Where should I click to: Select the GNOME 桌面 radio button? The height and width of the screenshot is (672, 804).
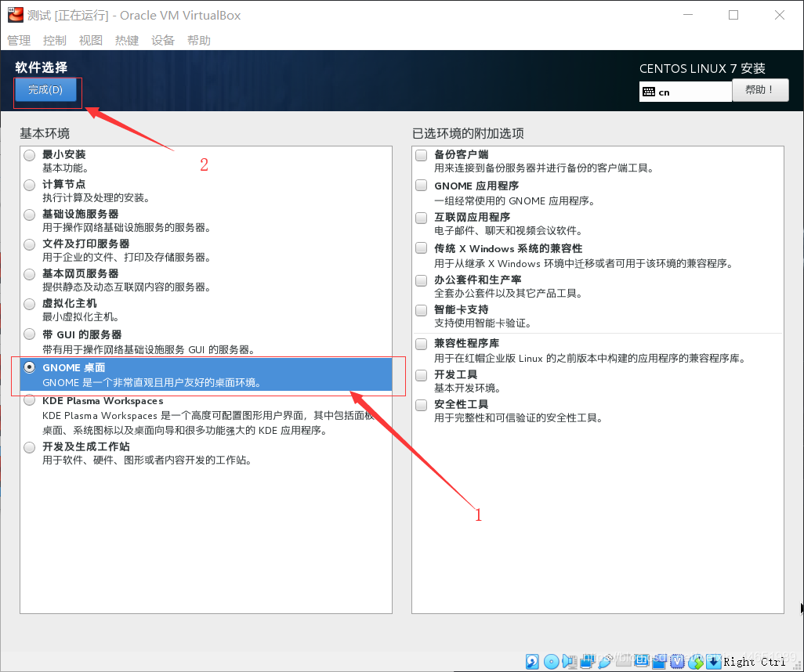[x=30, y=367]
